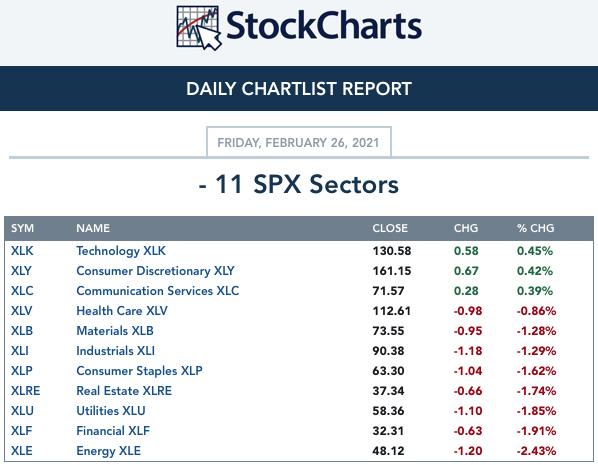Click the XLRE ticker symbol
Screen dimensions: 598x465
[x=26, y=391]
